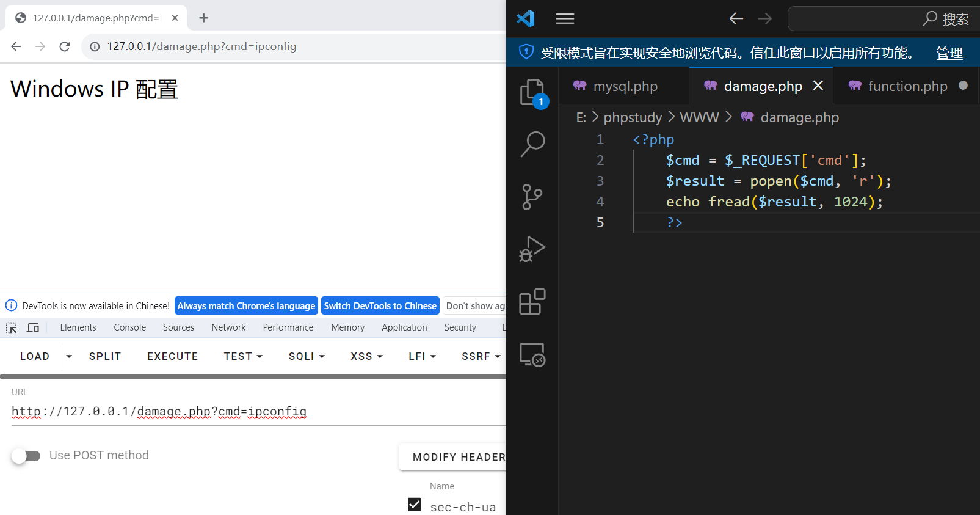Uncheck the sec-ch-ua header checkbox
The width and height of the screenshot is (980, 515).
click(x=415, y=505)
